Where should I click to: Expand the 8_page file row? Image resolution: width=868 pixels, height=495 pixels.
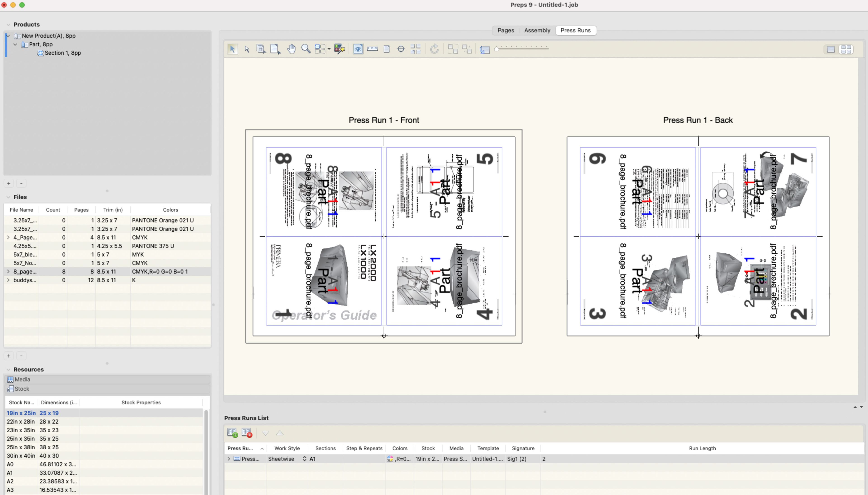pyautogui.click(x=8, y=272)
